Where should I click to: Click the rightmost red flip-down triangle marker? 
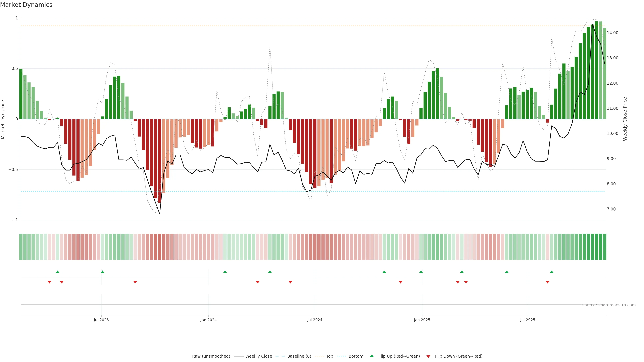548,282
